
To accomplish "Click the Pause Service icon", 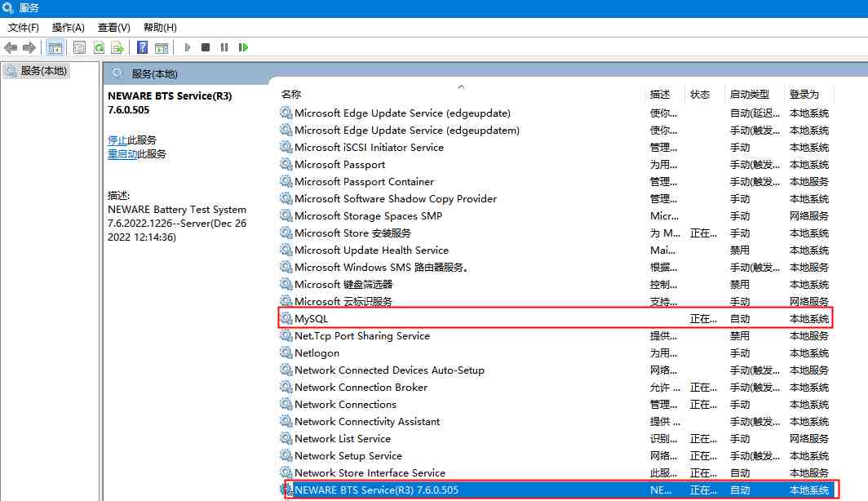I will (x=224, y=47).
